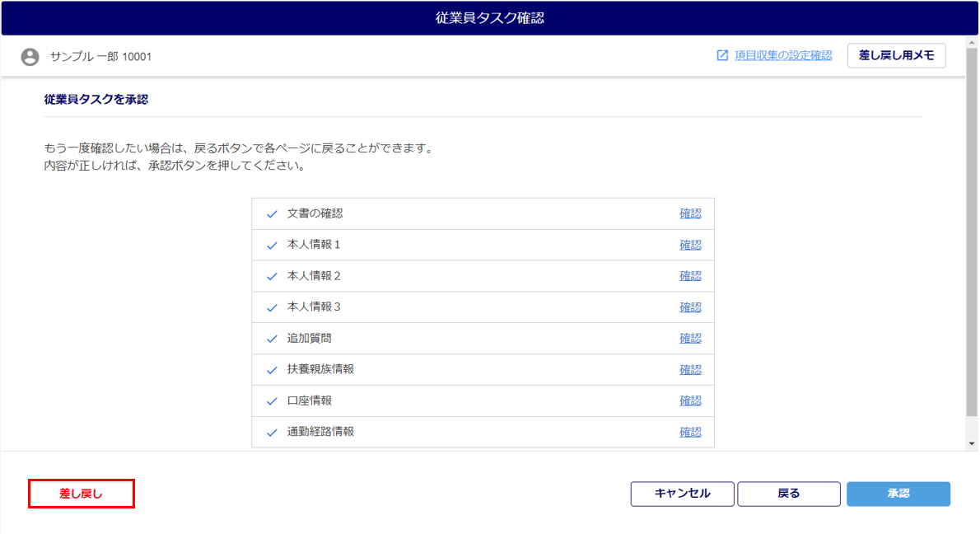
Task: Click the external link icon beside 項目収集の設定確認
Action: [722, 55]
